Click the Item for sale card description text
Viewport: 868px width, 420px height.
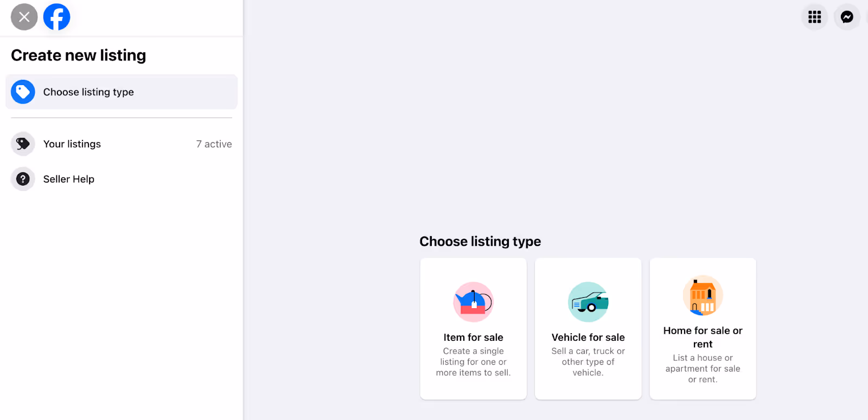click(473, 361)
